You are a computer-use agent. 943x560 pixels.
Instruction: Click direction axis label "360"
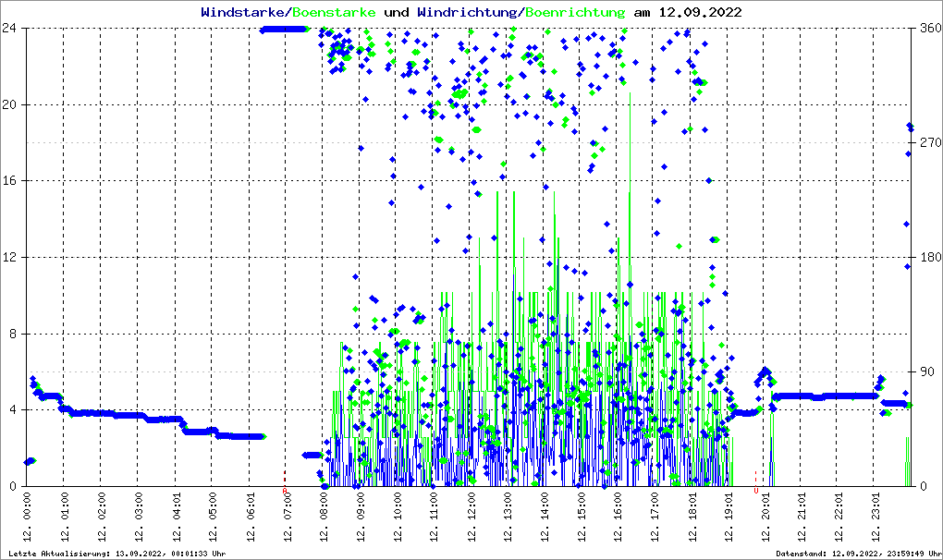tap(931, 29)
